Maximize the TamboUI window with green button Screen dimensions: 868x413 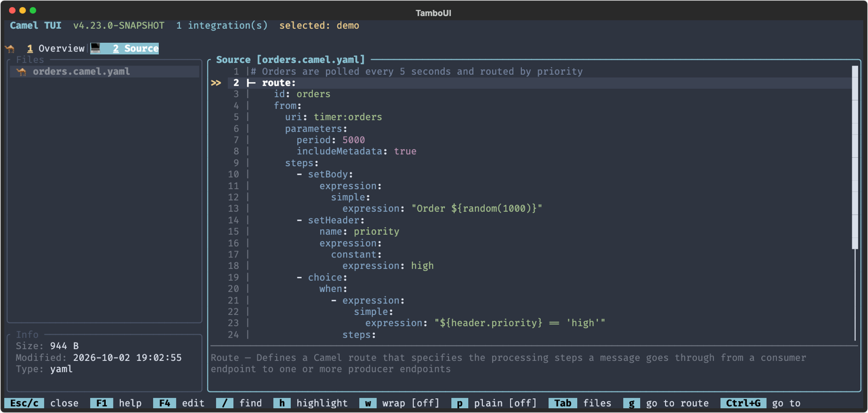tap(33, 10)
